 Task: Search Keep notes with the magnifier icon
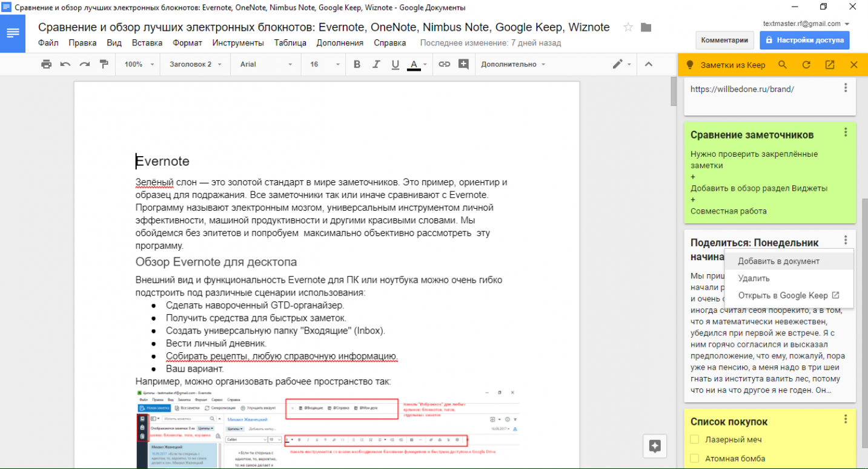[783, 65]
